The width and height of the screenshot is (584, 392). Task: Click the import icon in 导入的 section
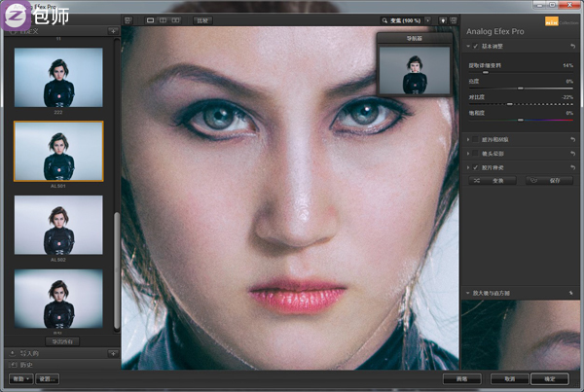[x=13, y=353]
